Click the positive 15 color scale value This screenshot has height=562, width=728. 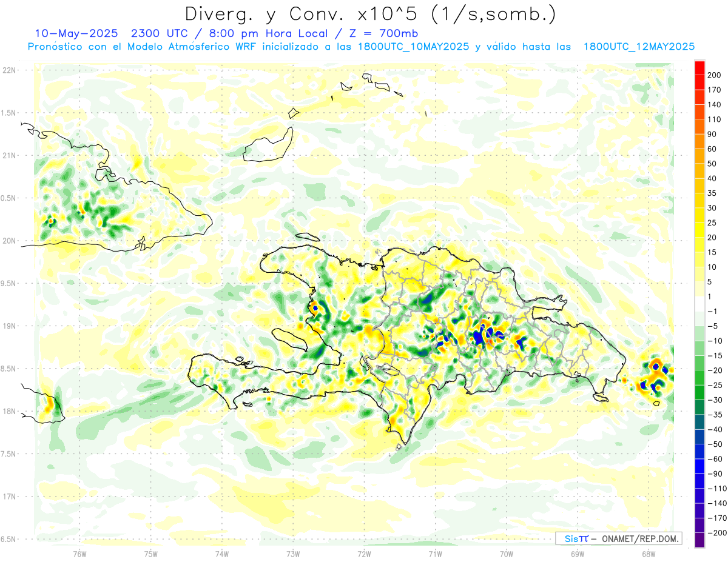(x=712, y=252)
